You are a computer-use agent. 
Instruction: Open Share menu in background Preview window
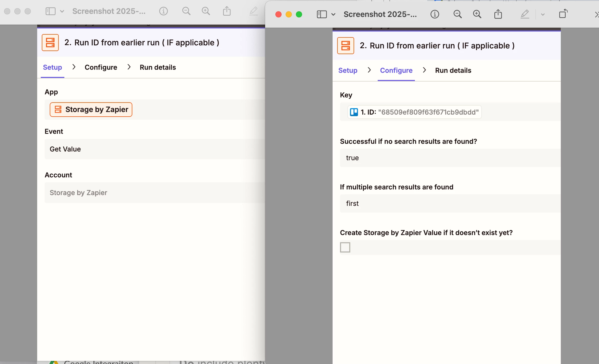click(x=227, y=11)
